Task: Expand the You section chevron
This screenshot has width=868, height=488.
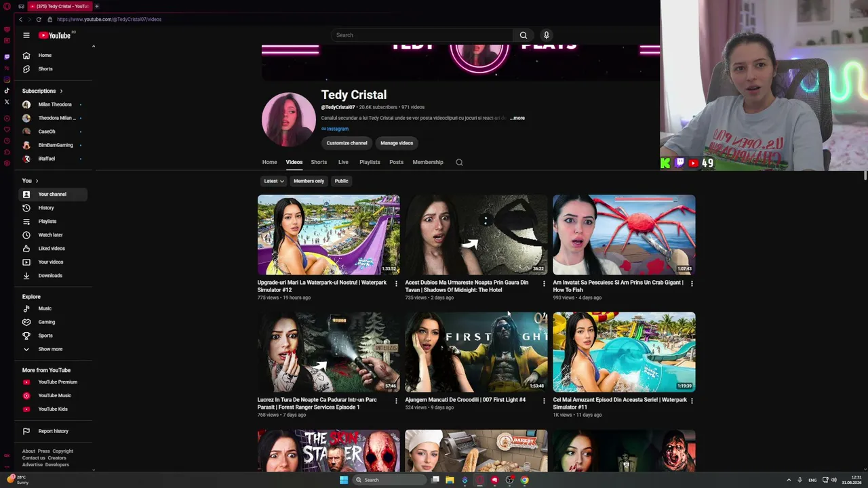Action: 37,181
